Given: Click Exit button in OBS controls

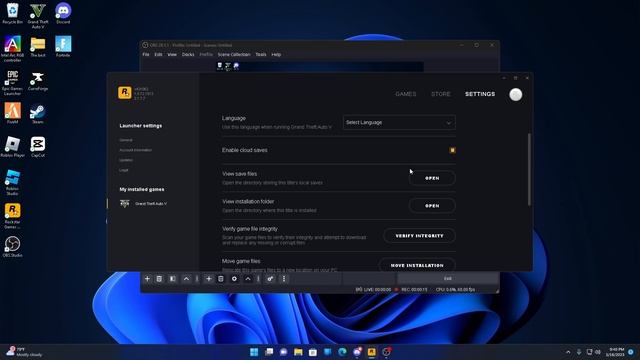Looking at the screenshot, I should pos(448,278).
